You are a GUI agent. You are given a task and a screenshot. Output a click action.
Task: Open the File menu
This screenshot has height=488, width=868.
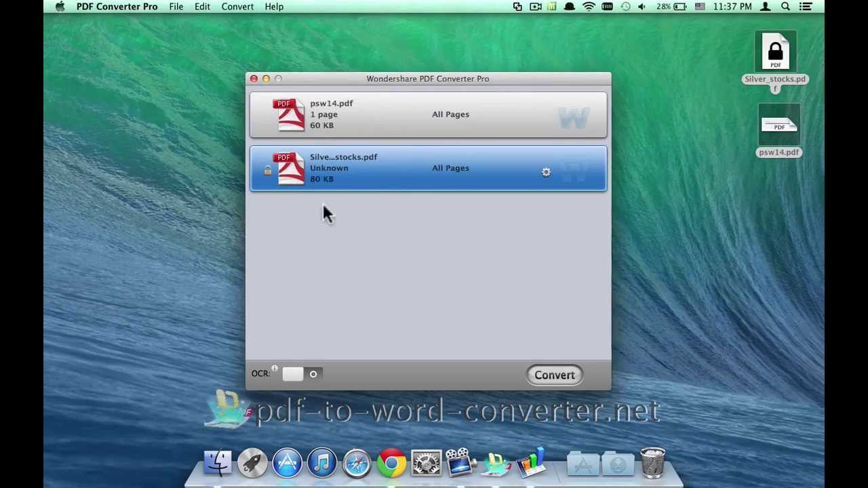coord(176,7)
